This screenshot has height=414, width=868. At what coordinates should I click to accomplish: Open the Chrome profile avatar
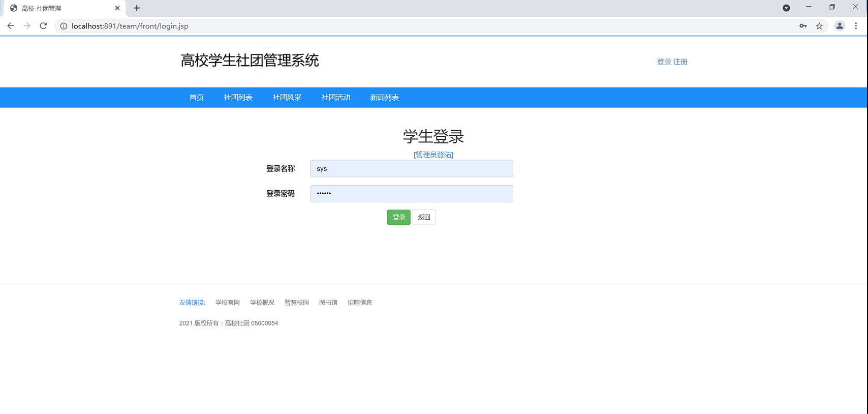840,26
